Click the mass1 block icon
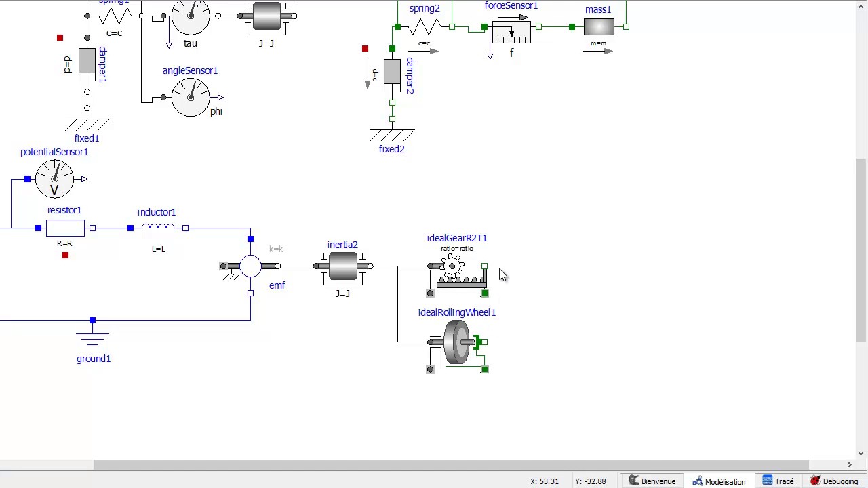The width and height of the screenshot is (868, 488). point(599,27)
